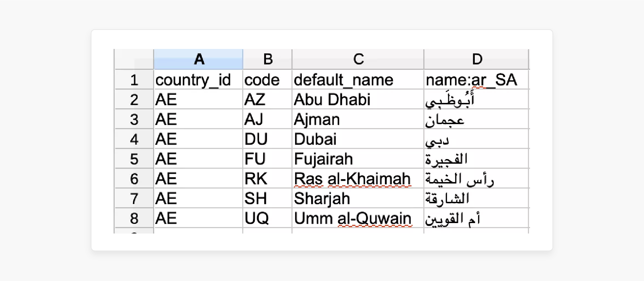Select row 1 header

(134, 80)
